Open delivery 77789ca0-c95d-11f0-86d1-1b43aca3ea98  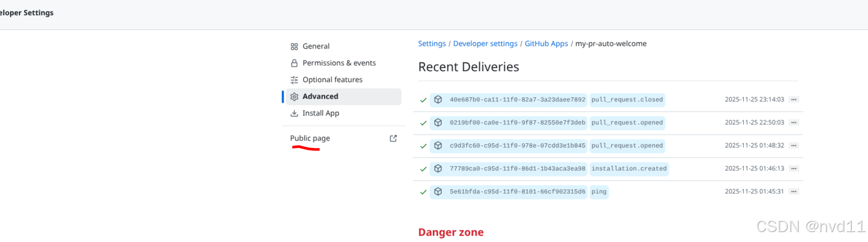point(517,169)
